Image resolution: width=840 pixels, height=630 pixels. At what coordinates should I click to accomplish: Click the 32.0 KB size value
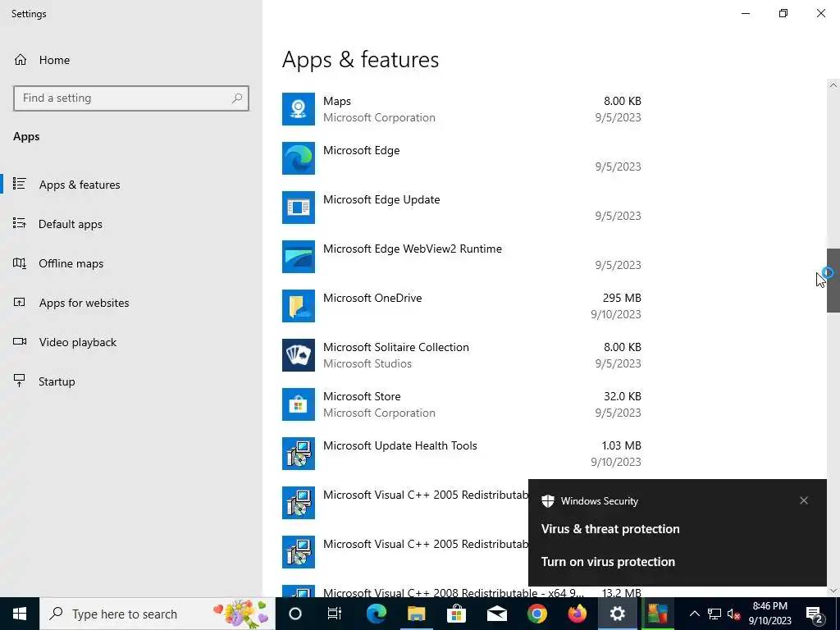(622, 396)
